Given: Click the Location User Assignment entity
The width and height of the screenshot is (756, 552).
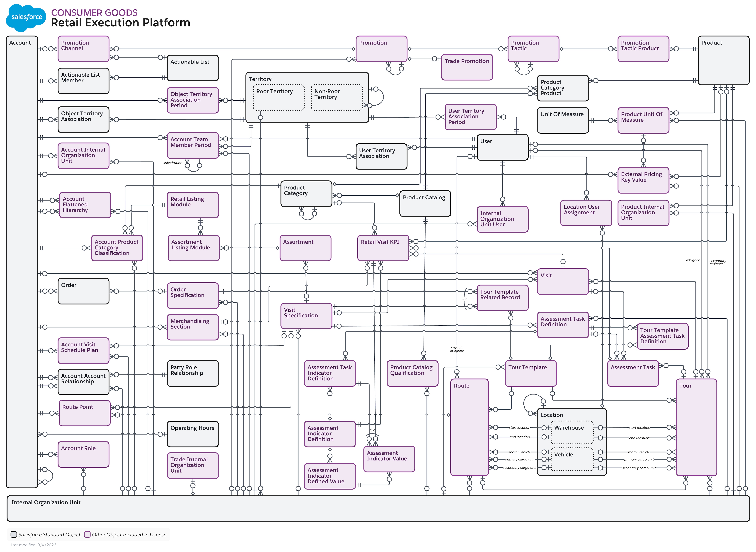Looking at the screenshot, I should pyautogui.click(x=586, y=213).
